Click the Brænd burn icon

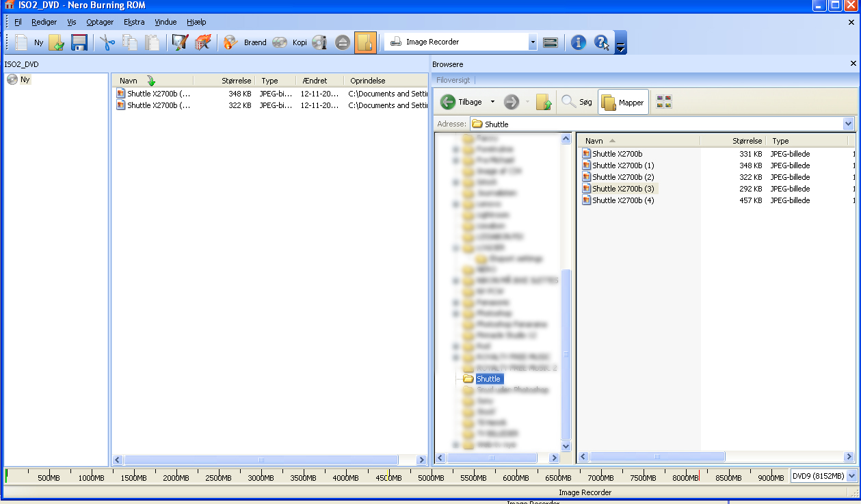230,42
